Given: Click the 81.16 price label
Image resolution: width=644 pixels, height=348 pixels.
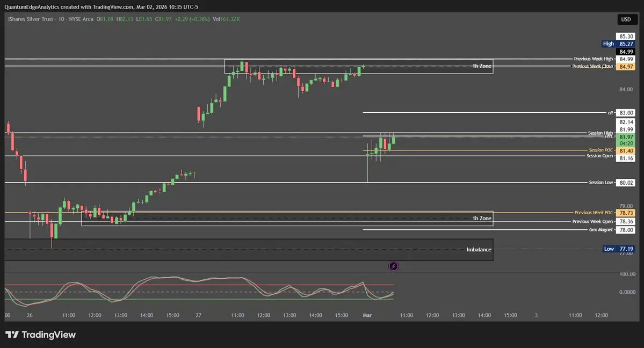Looking at the screenshot, I should 626,158.
